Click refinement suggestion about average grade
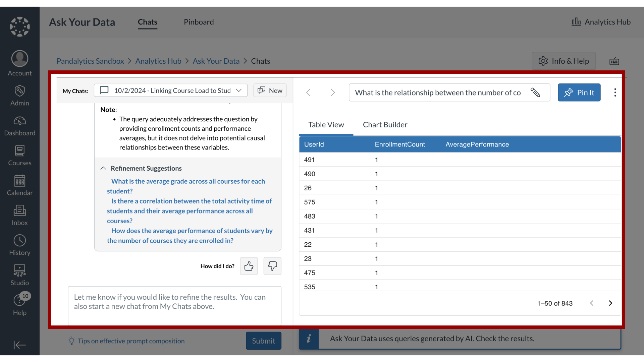Screen dimensions: 644x362 186,186
